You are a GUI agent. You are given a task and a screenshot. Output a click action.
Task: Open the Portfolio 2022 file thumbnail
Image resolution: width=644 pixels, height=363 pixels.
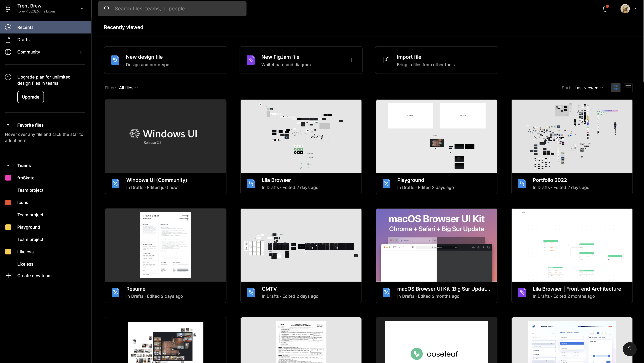click(572, 136)
